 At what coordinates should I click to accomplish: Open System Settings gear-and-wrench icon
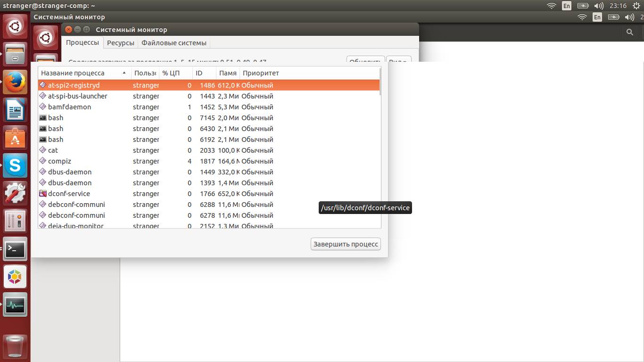15,193
